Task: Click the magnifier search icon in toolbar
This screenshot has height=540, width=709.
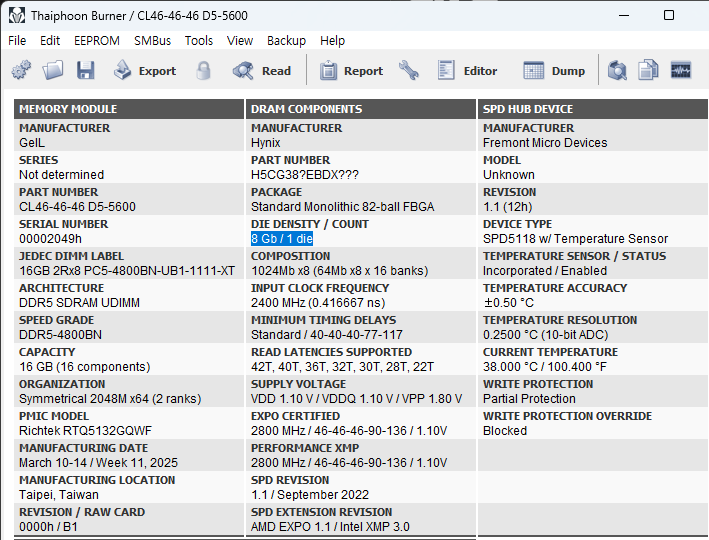Action: [x=617, y=71]
